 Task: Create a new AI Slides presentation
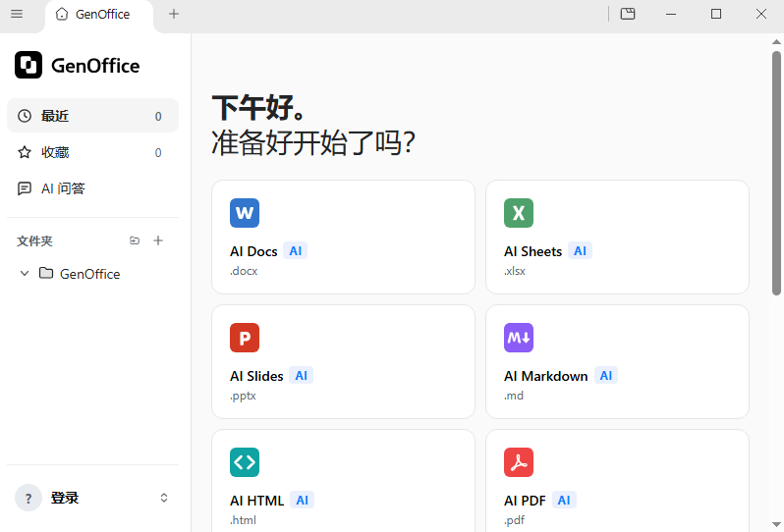[x=343, y=361]
